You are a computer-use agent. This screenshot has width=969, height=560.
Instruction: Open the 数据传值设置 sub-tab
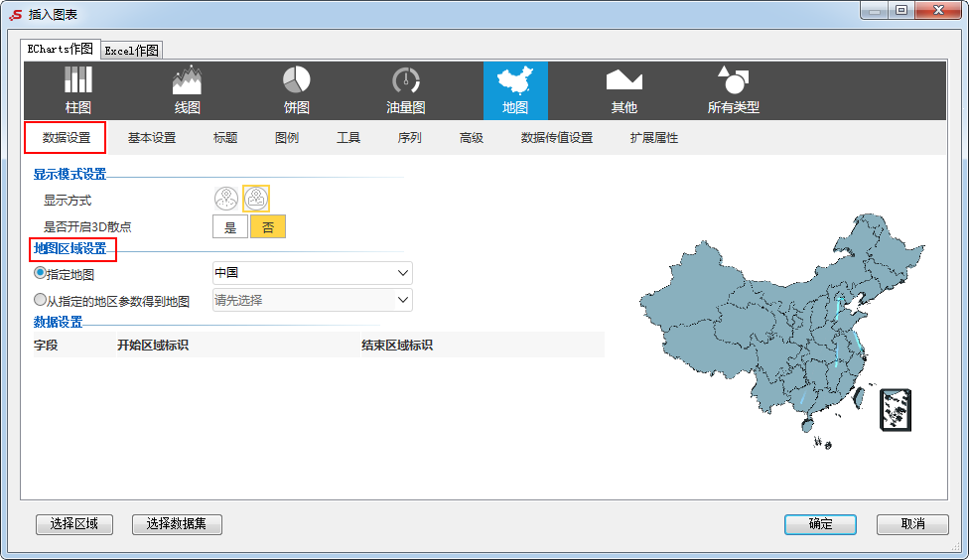[557, 138]
